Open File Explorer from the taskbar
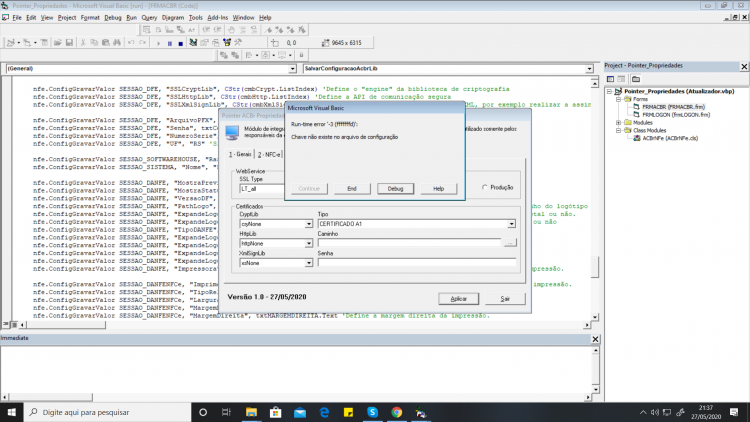 click(x=251, y=412)
